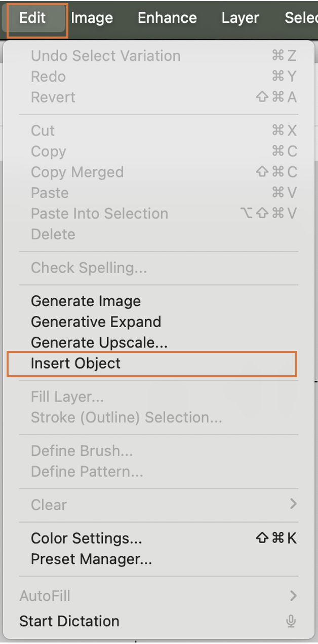Select Generate Image option
318x644 pixels.
(152, 301)
